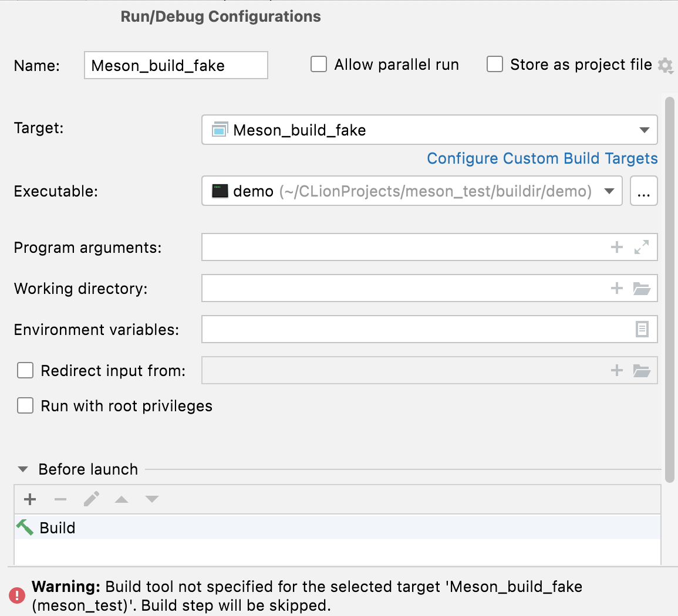Collapse the Before launch section
The width and height of the screenshot is (678, 616).
[x=22, y=469]
